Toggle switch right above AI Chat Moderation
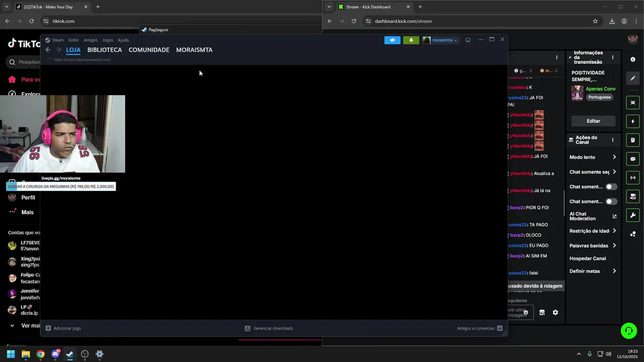This screenshot has width=644, height=362. (611, 201)
